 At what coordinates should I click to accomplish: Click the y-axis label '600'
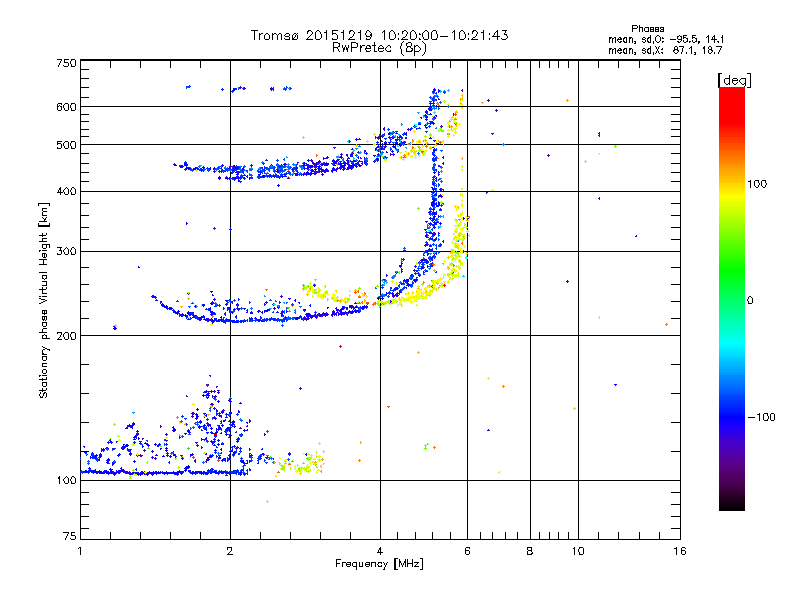pyautogui.click(x=66, y=107)
